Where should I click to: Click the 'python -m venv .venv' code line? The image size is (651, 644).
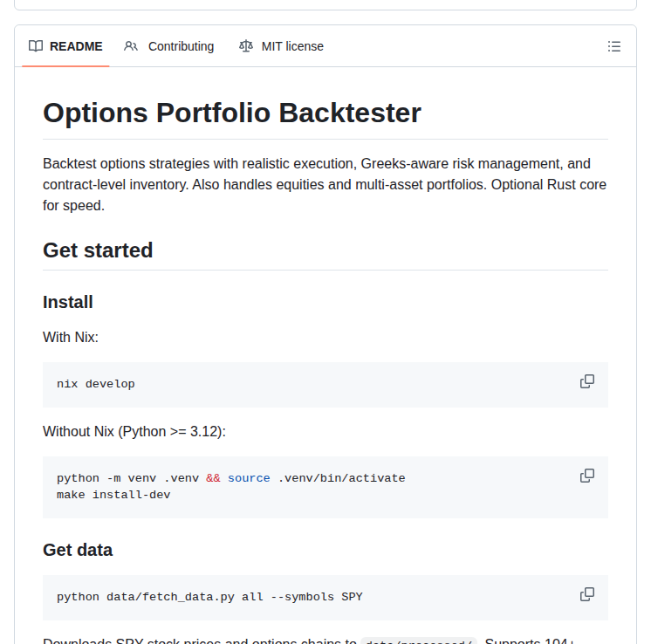pos(231,478)
